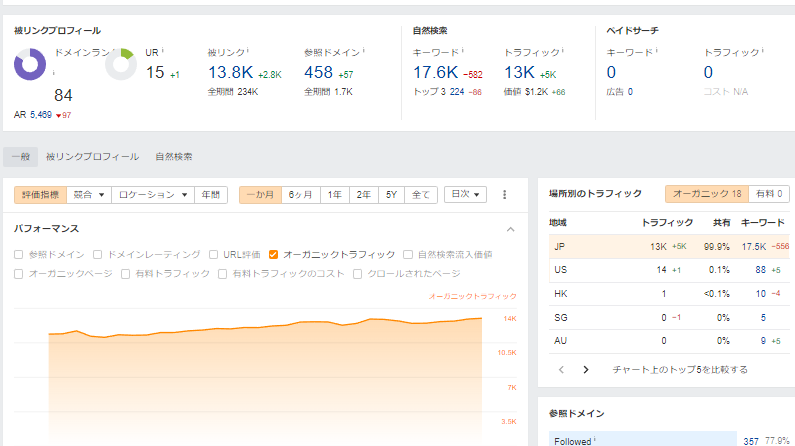Open the 日次 interval dropdown
The height and width of the screenshot is (446, 795).
(x=465, y=194)
